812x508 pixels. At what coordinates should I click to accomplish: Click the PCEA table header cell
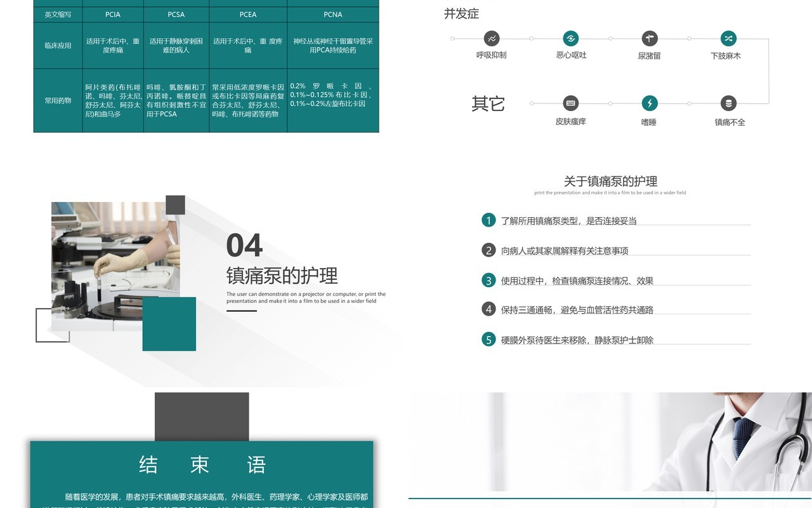248,14
